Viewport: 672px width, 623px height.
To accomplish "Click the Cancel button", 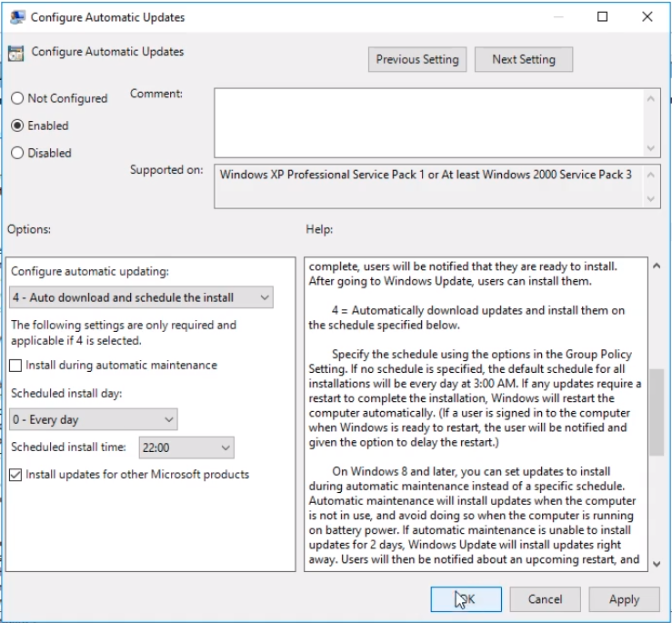I will (545, 599).
